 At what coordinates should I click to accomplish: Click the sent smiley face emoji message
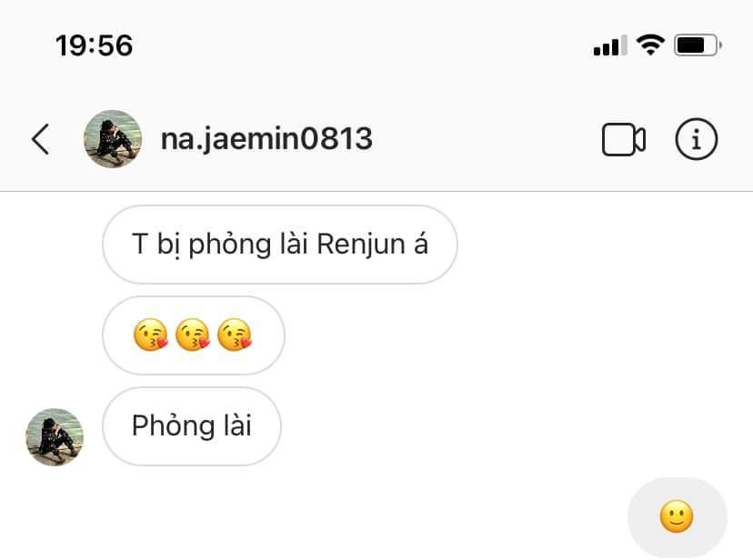coord(678,517)
